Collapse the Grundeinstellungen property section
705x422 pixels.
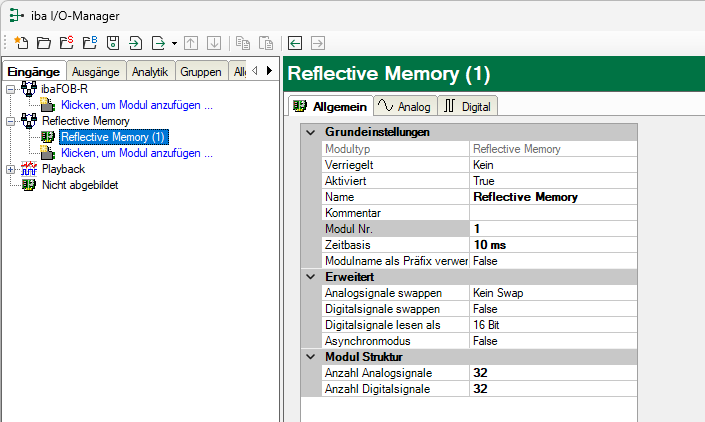point(309,132)
